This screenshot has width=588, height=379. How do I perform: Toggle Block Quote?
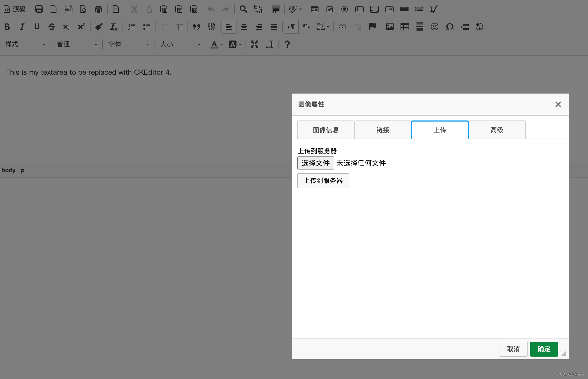(x=197, y=27)
